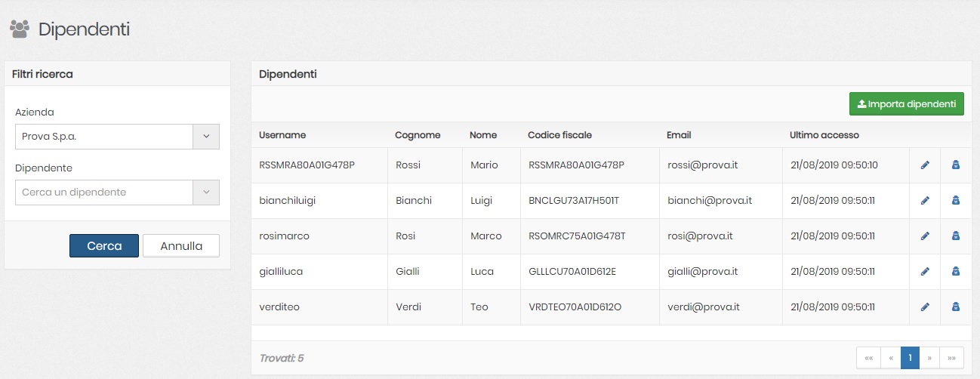The image size is (980, 379).
Task: Click the user icon for gialliluca
Action: point(955,272)
